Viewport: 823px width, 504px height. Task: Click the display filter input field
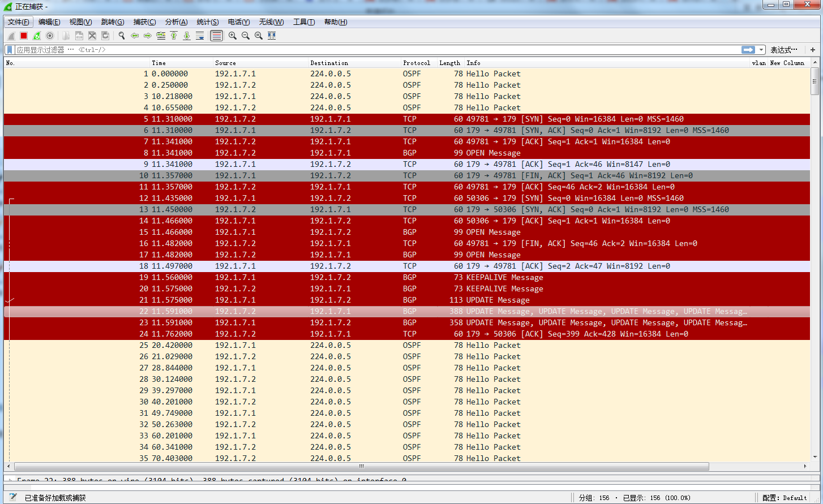pos(378,50)
